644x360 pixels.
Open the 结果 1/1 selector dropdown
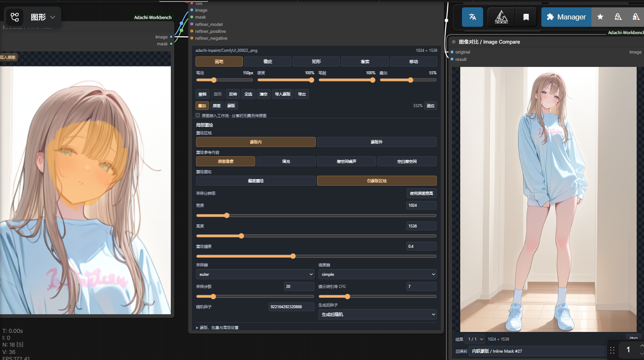click(x=475, y=339)
